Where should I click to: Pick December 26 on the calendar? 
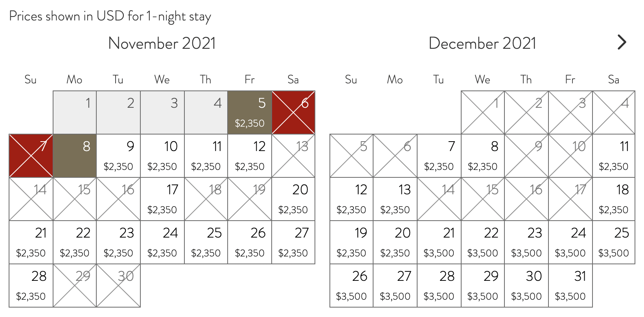pyautogui.click(x=351, y=286)
